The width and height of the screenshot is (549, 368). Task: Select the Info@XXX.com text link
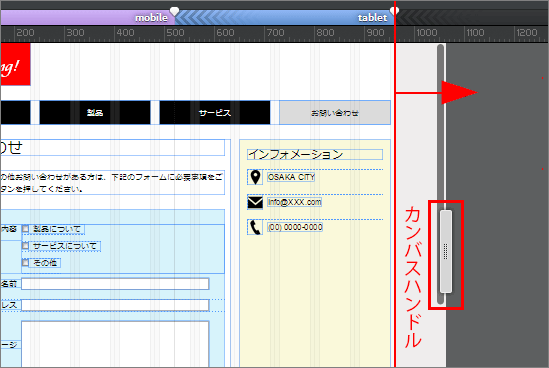tap(294, 202)
